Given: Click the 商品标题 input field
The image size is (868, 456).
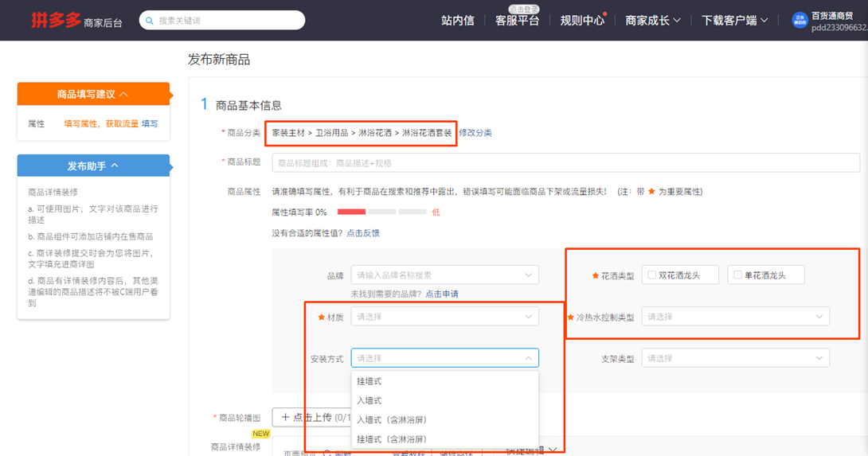Looking at the screenshot, I should click(x=565, y=163).
